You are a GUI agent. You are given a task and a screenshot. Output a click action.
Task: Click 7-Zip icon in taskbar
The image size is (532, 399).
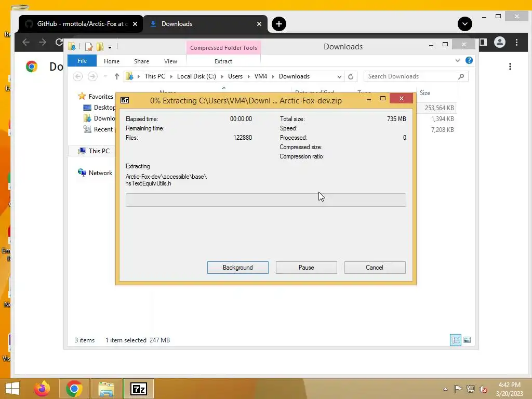pos(138,389)
